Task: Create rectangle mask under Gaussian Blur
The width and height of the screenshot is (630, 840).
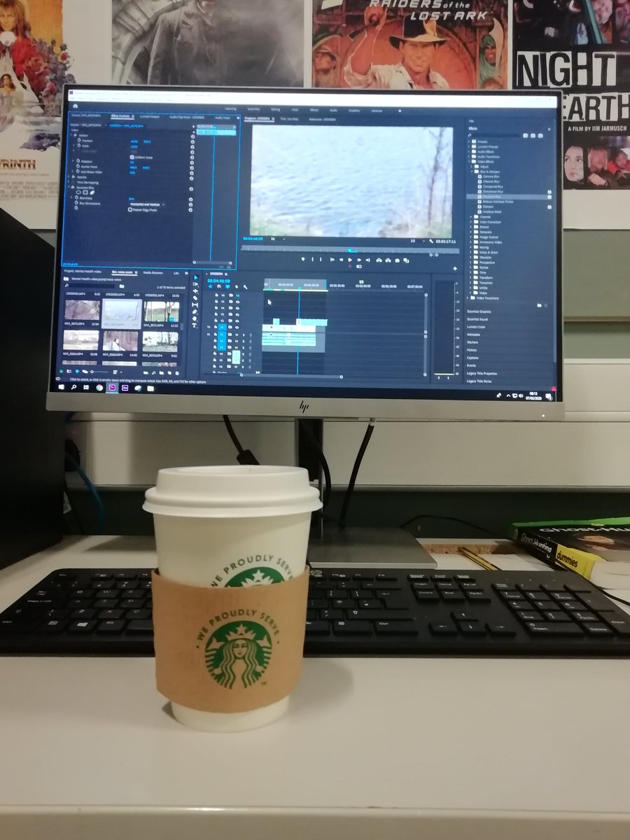Action: coord(85,192)
